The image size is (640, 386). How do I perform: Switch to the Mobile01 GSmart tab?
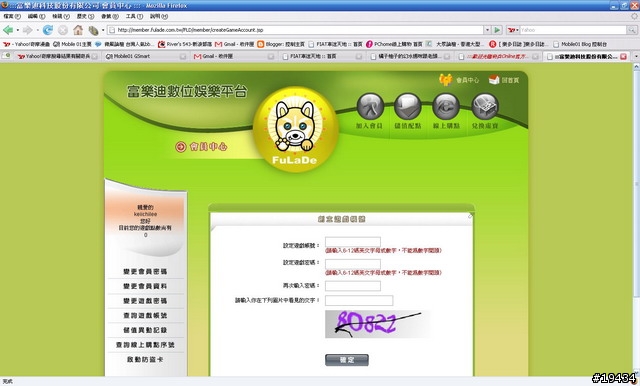coord(145,56)
